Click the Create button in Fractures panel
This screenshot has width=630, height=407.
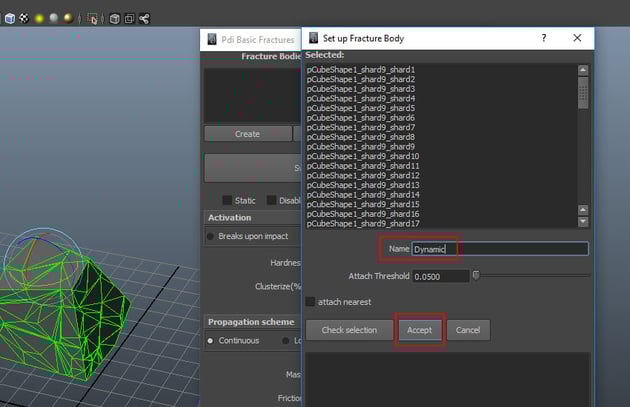[x=248, y=134]
